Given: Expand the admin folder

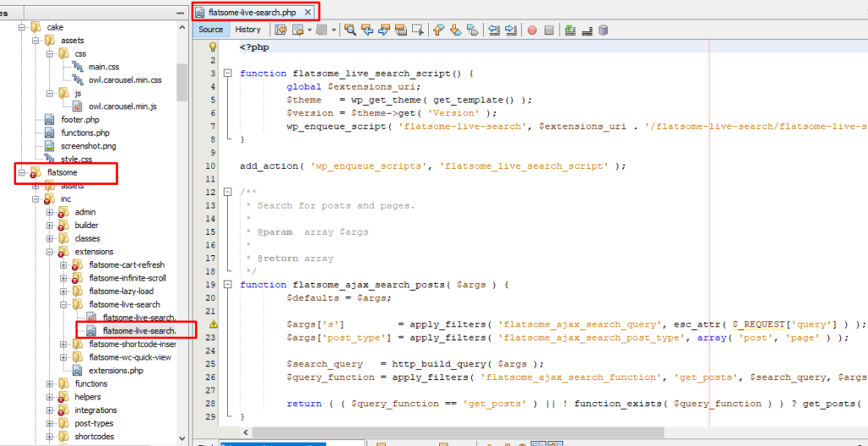Looking at the screenshot, I should tap(50, 212).
